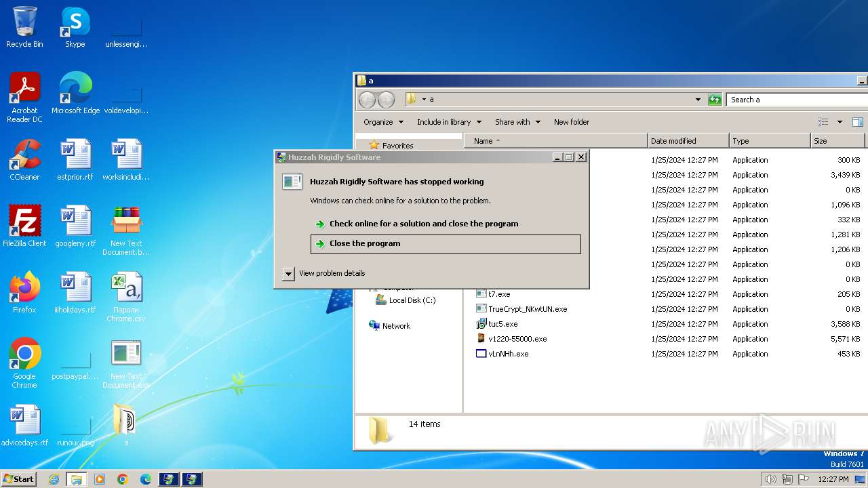Open the network icon in system tray

tap(787, 479)
